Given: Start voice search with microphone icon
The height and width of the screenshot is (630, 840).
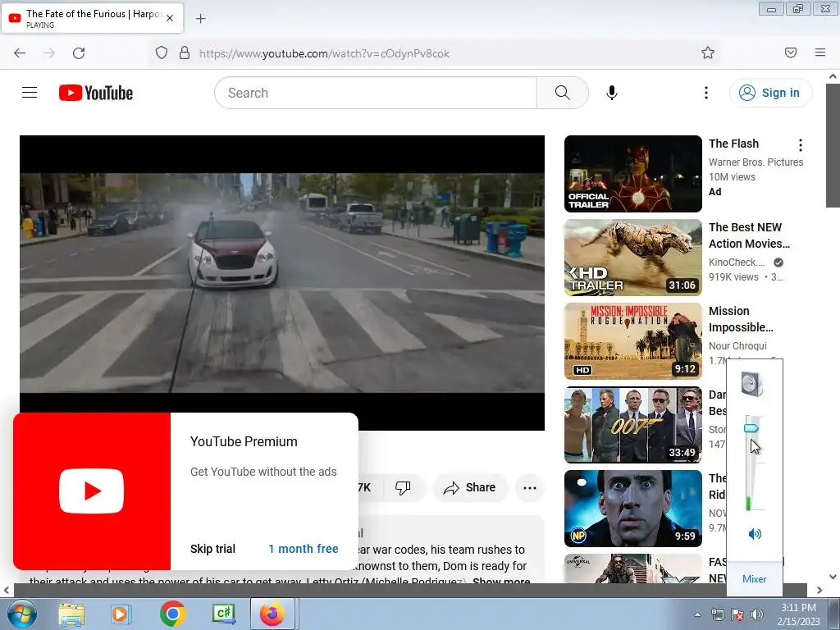Looking at the screenshot, I should (612, 93).
